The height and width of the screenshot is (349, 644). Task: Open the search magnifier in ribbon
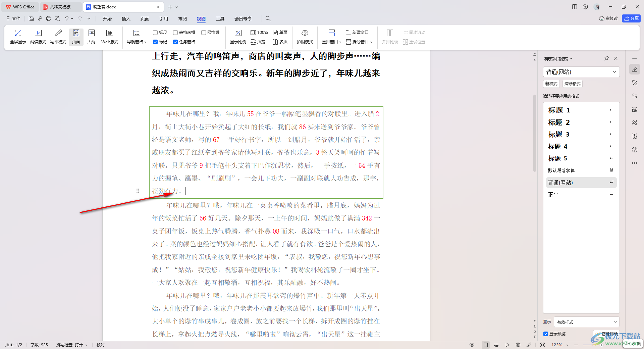[x=268, y=18]
